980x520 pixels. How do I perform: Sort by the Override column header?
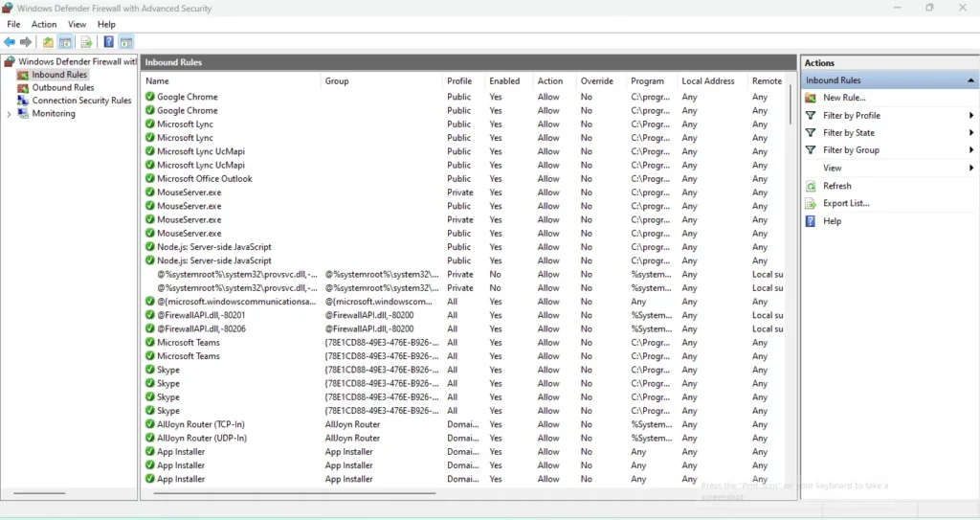pos(601,80)
